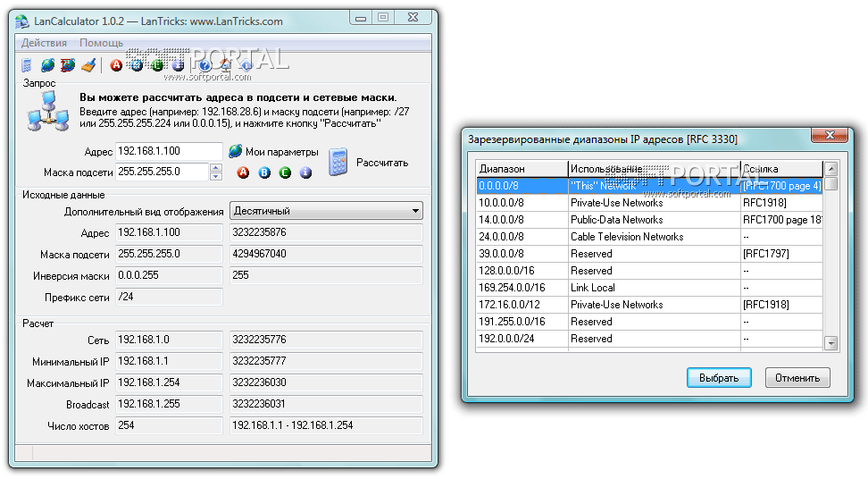Click the 'Использование' column header

click(655, 168)
